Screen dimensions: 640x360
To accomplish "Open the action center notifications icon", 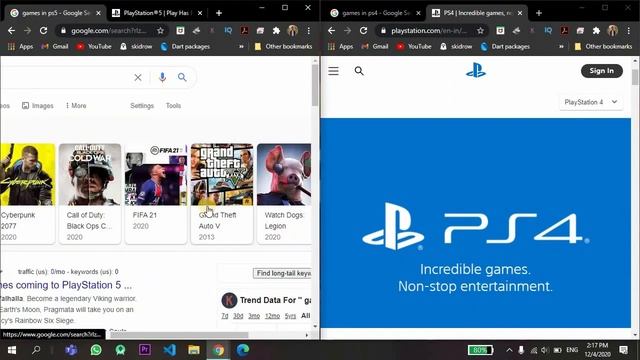I will tap(623, 350).
